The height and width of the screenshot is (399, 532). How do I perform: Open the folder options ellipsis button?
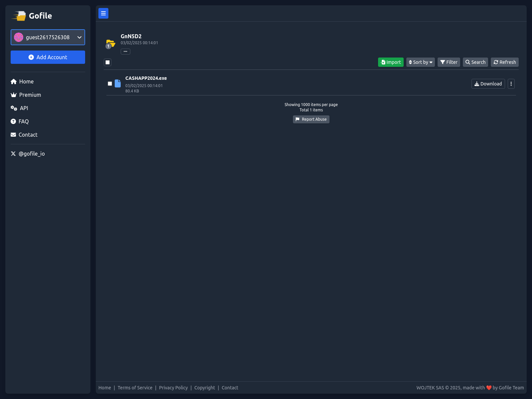click(125, 52)
